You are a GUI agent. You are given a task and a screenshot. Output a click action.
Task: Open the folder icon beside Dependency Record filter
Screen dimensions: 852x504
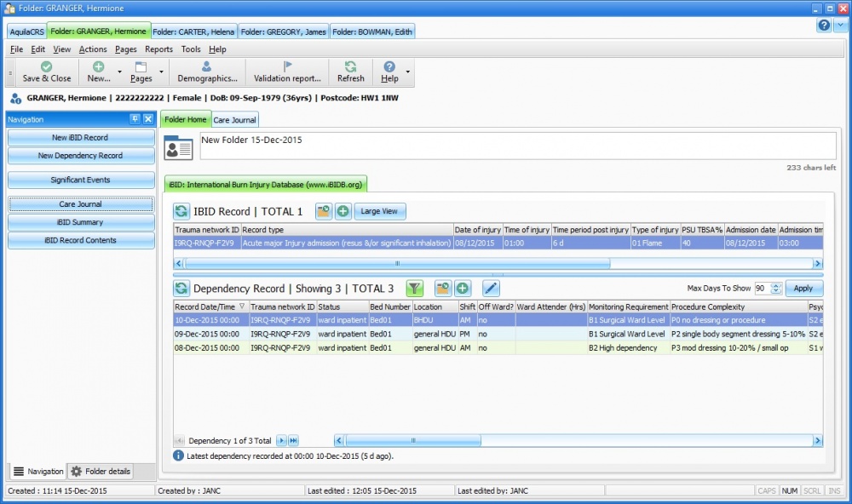coord(443,289)
